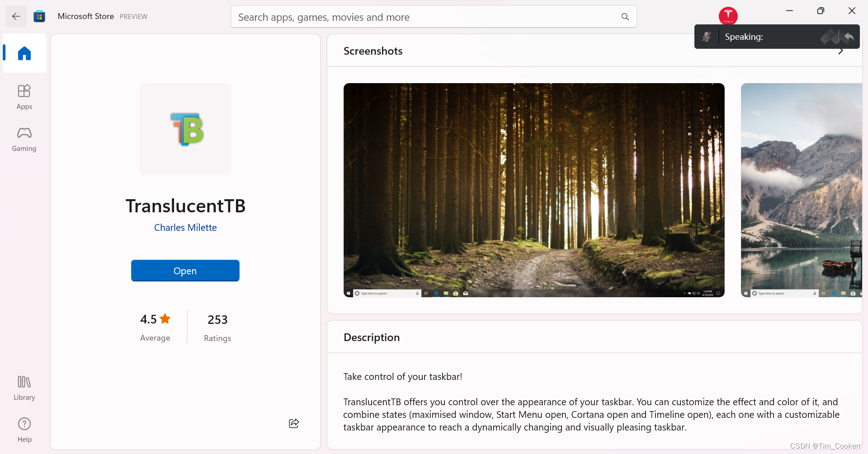
Task: Click the Screenshots section heading
Action: [x=373, y=51]
